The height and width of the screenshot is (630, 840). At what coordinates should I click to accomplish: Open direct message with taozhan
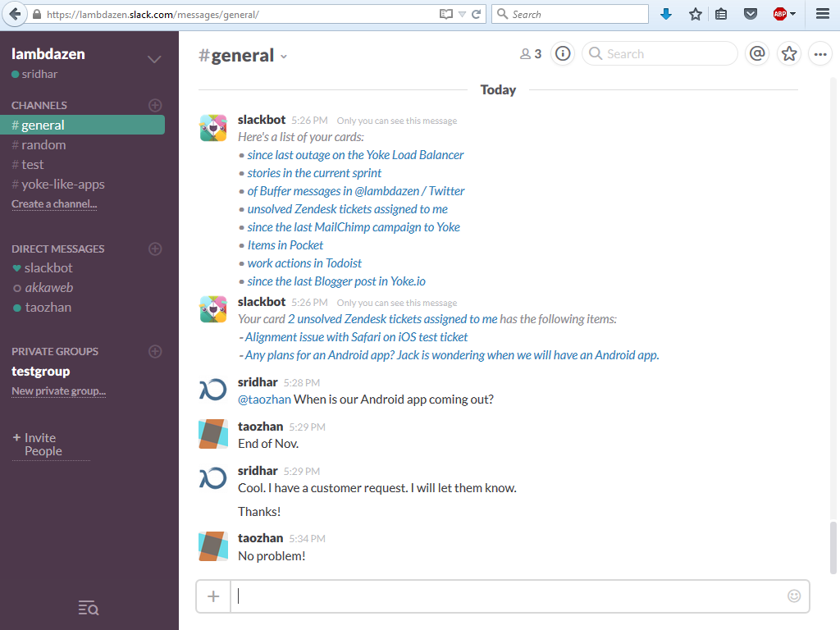[x=48, y=308]
